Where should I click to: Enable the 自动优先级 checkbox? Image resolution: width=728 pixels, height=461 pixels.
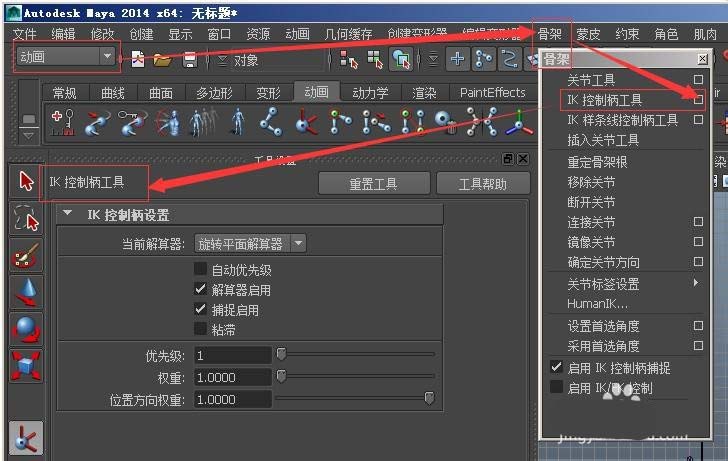pos(200,269)
